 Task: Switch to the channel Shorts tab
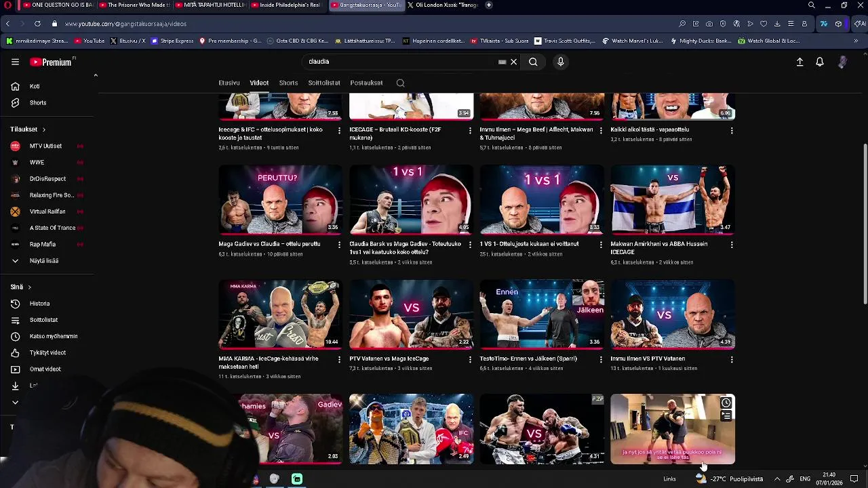tap(288, 83)
